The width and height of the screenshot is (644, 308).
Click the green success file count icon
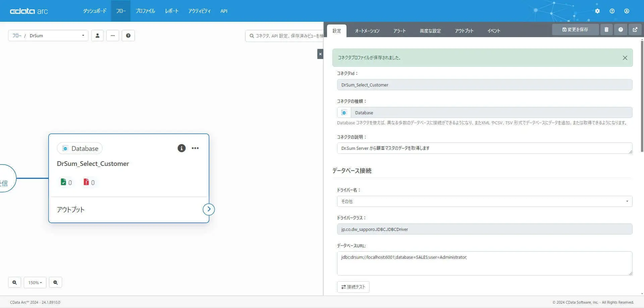coord(63,182)
